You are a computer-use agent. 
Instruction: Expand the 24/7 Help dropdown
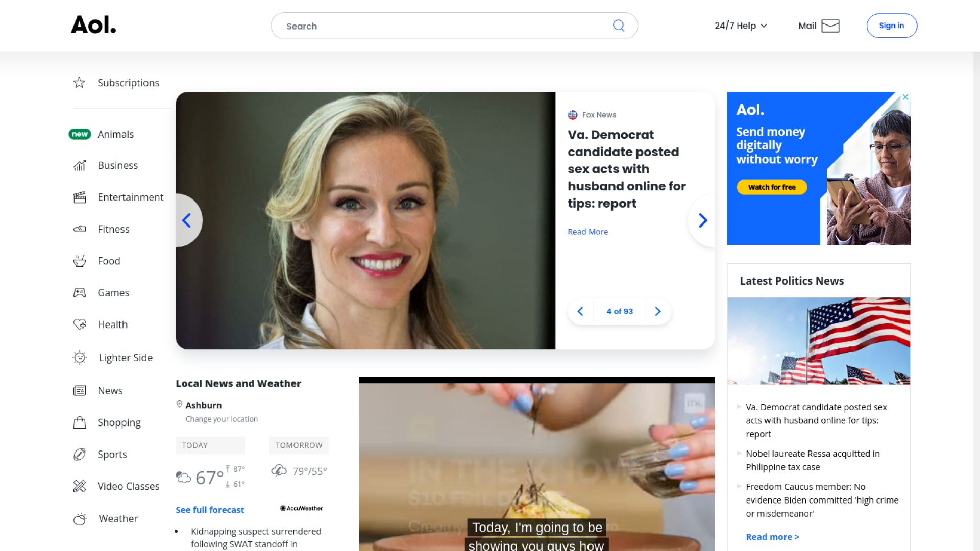(741, 26)
